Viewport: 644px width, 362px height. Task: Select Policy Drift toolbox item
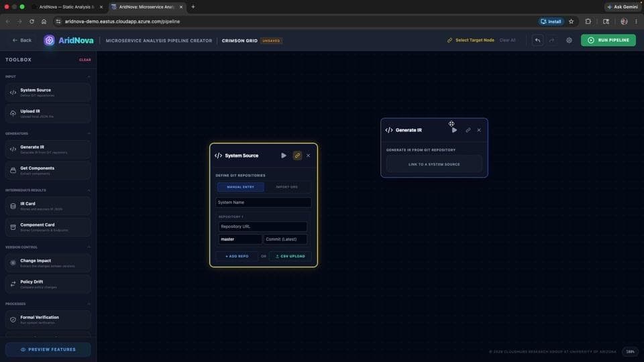tap(48, 284)
